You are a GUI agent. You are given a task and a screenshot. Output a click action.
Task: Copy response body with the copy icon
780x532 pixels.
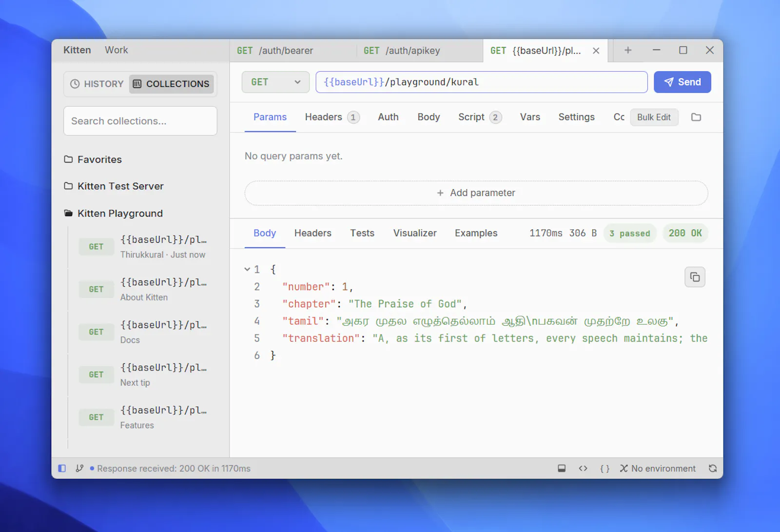pos(695,277)
